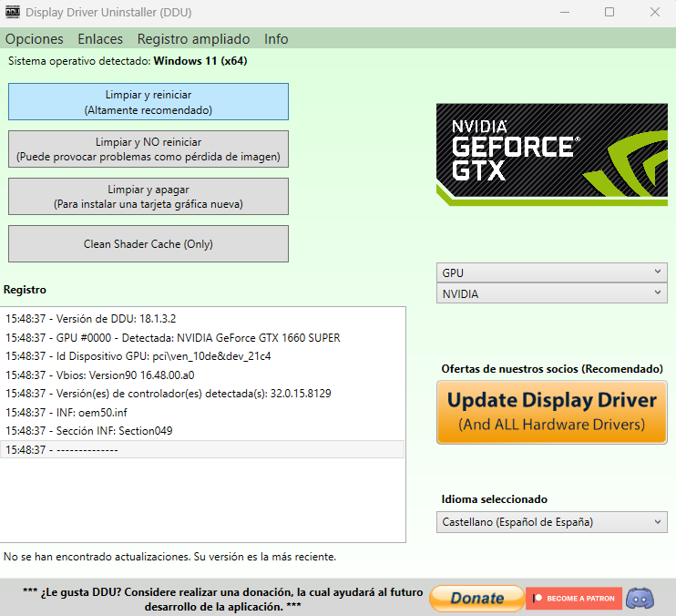Click the Update Display Driver banner
This screenshot has width=676, height=616.
[x=551, y=412]
